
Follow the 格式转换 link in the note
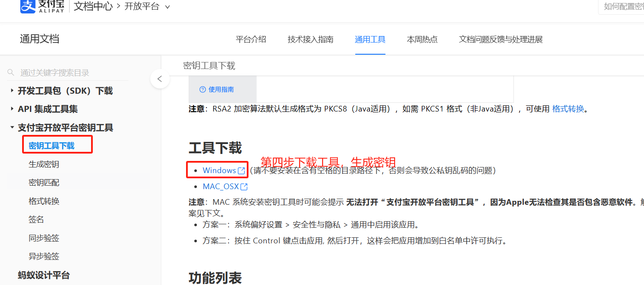tap(568, 109)
